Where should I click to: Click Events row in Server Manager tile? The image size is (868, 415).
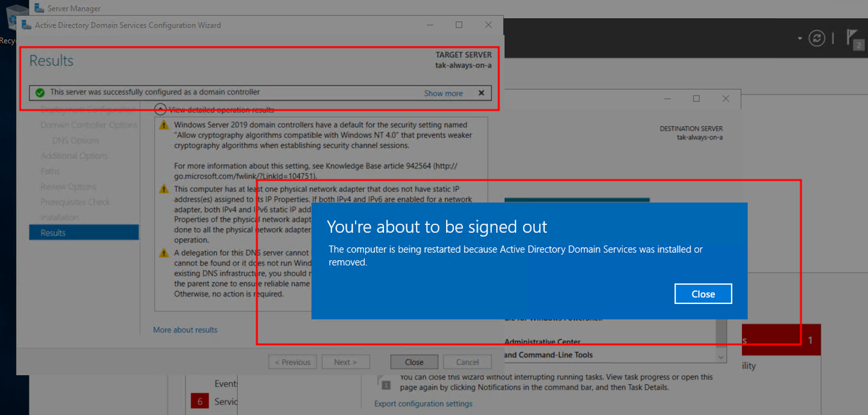coord(226,384)
